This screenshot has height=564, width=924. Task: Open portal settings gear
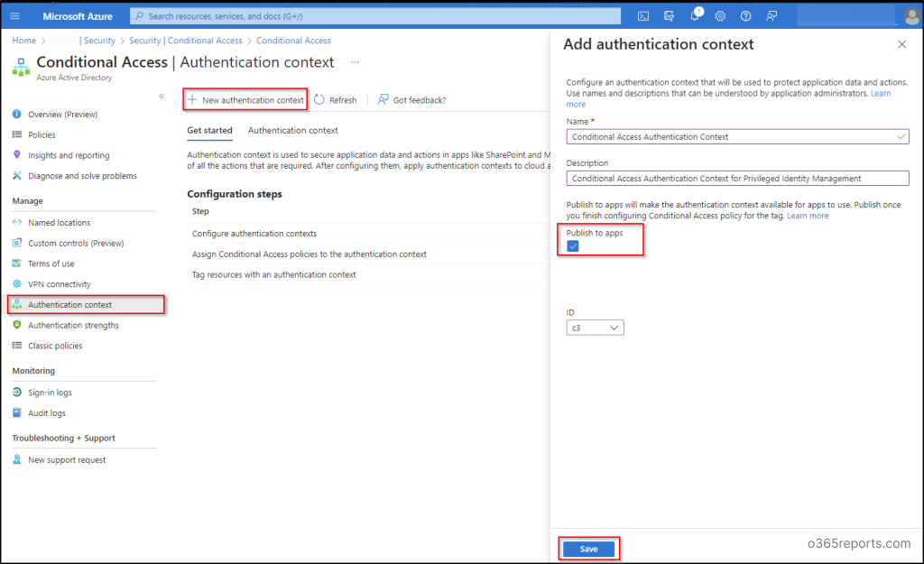coord(720,16)
